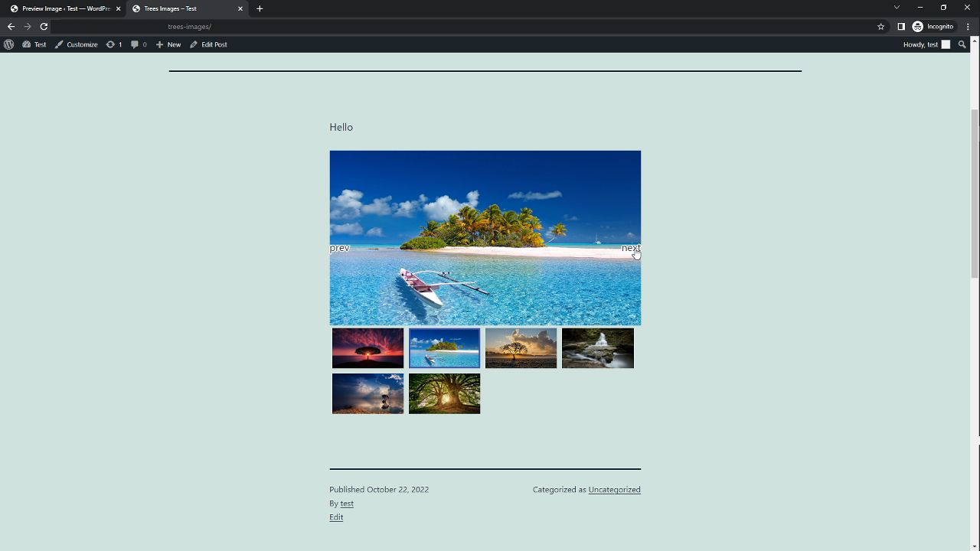Click the WordPress logo in admin bar
Screen dimensions: 980x551
[8, 44]
